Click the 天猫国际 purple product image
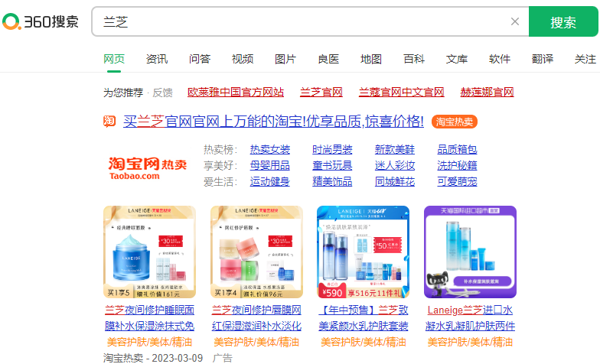Image resolution: width=600 pixels, height=364 pixels. [470, 252]
